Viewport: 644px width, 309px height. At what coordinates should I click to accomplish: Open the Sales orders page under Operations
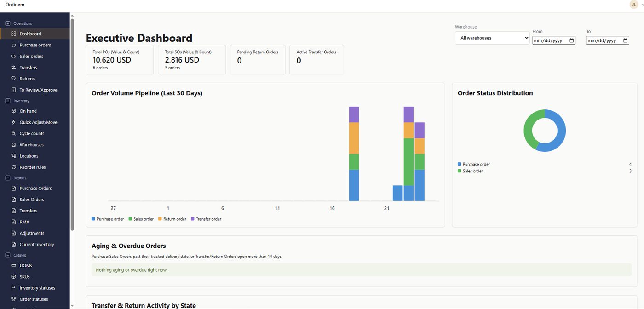35,56
